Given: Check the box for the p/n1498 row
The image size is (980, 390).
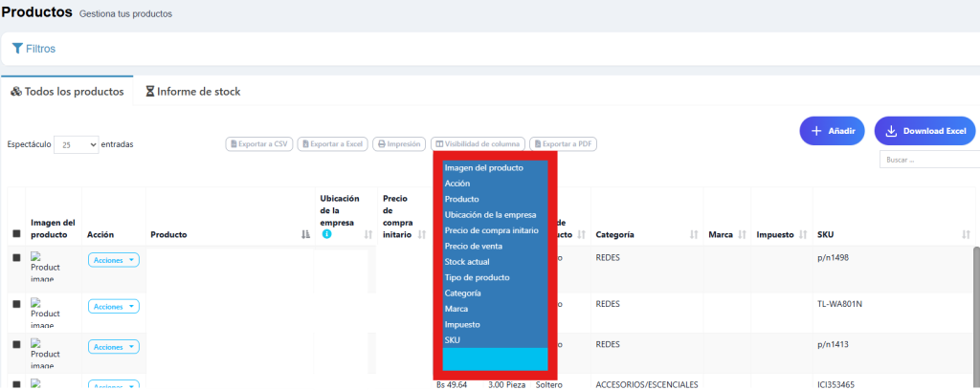Looking at the screenshot, I should coord(16,257).
